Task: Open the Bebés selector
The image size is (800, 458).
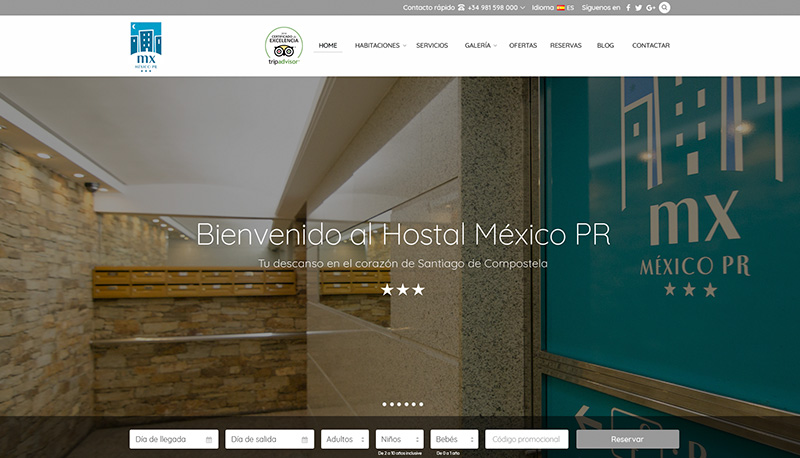Action: point(454,439)
